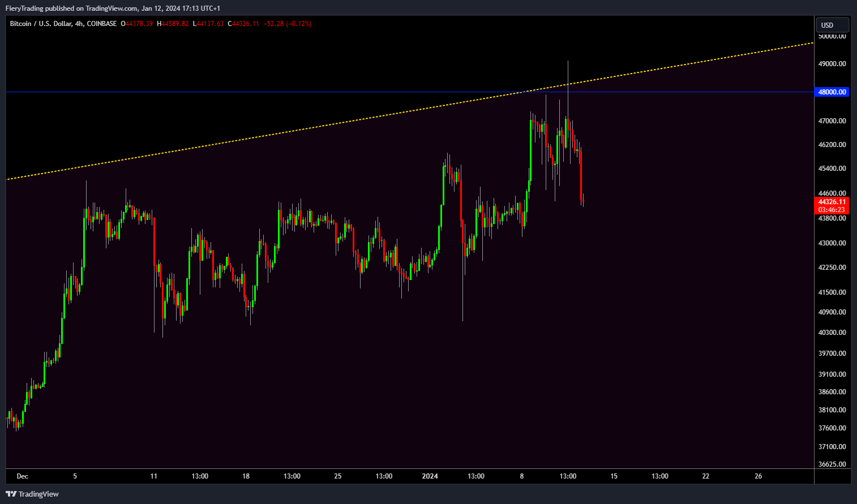Click the low value L44137.63
857x504 pixels.
[x=208, y=24]
